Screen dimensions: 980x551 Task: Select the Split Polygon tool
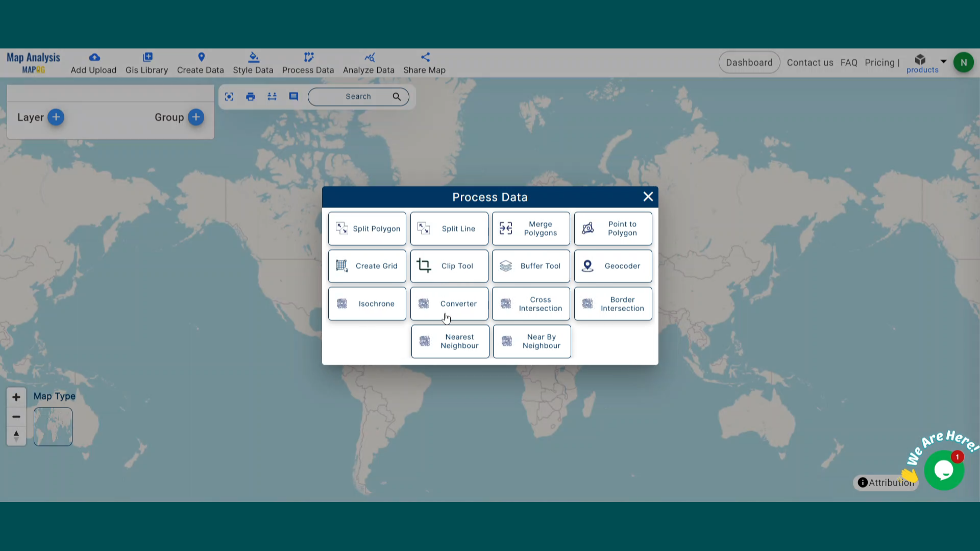366,228
